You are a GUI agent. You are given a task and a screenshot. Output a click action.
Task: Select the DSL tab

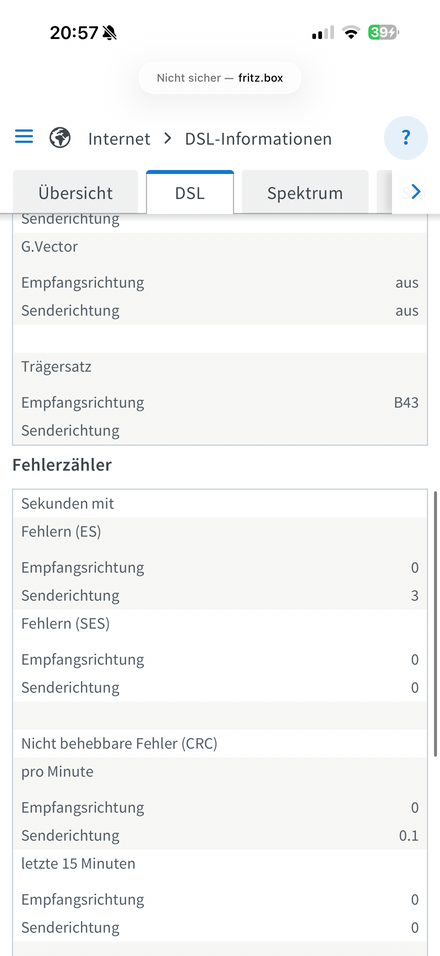coord(190,192)
